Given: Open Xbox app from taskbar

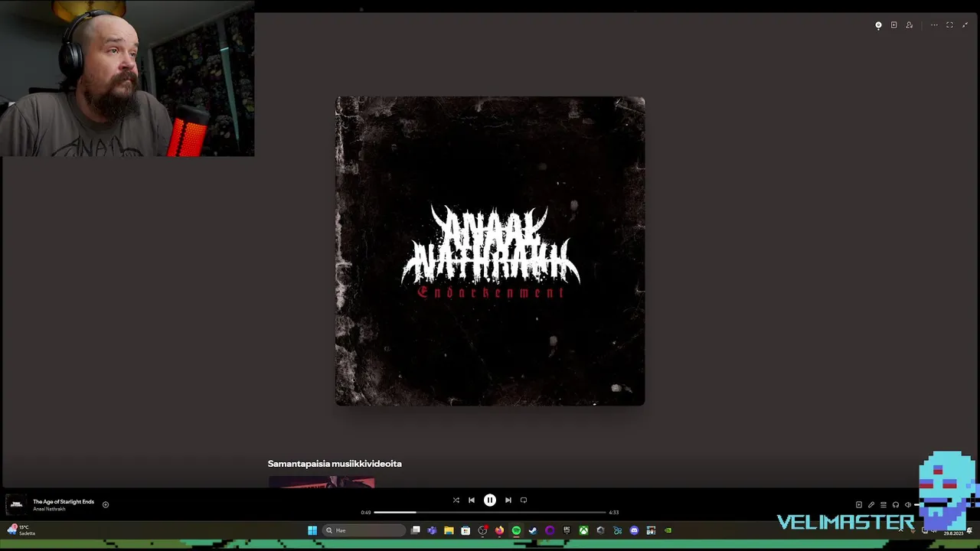Looking at the screenshot, I should (x=583, y=530).
